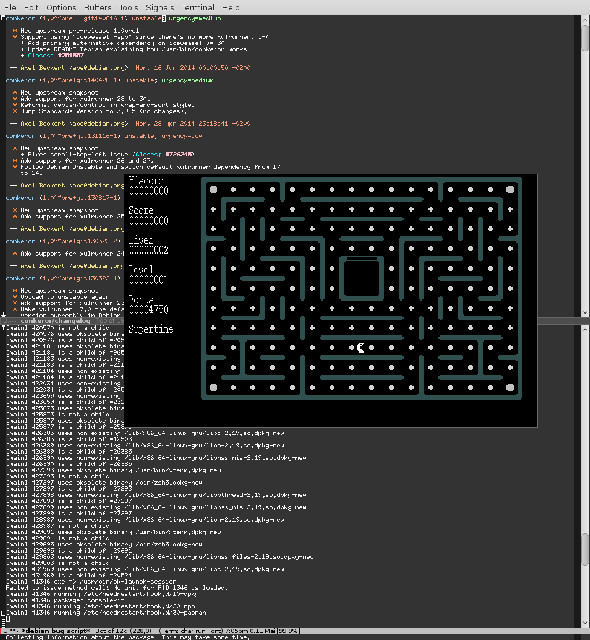Image resolution: width=590 pixels, height=640 pixels.
Task: Click the top-right power pellet in maze
Action: click(510, 189)
